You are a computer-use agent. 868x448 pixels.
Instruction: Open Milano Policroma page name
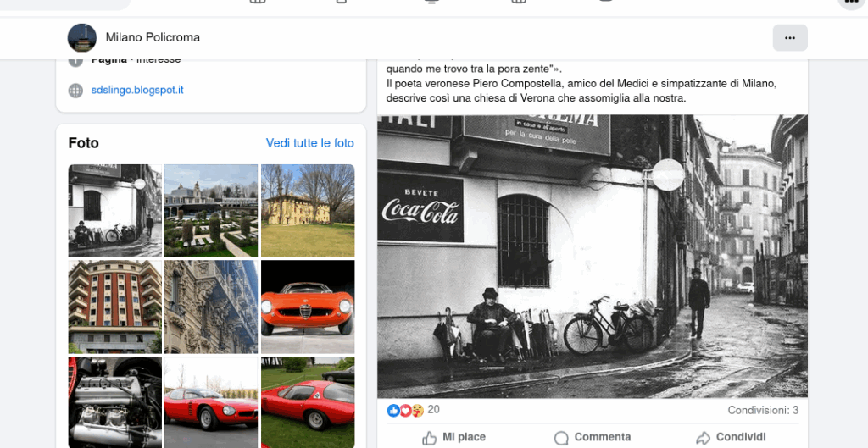coord(153,37)
